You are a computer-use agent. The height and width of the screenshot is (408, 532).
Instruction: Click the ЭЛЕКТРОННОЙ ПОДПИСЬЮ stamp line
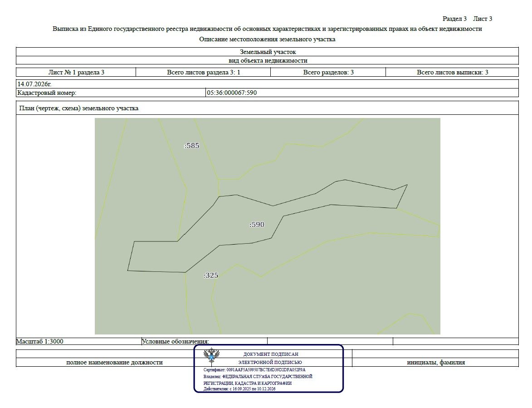[x=270, y=363]
